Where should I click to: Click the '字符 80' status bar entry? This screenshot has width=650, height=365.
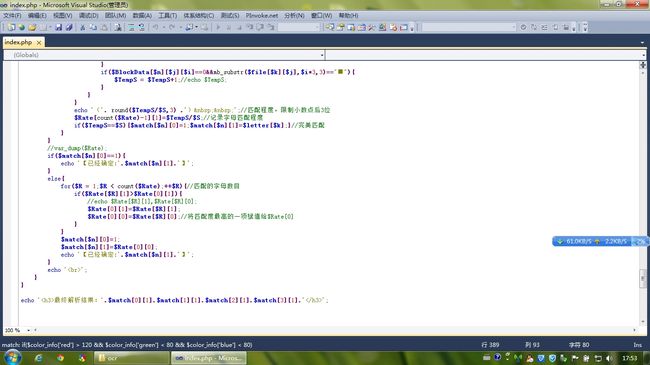point(579,345)
